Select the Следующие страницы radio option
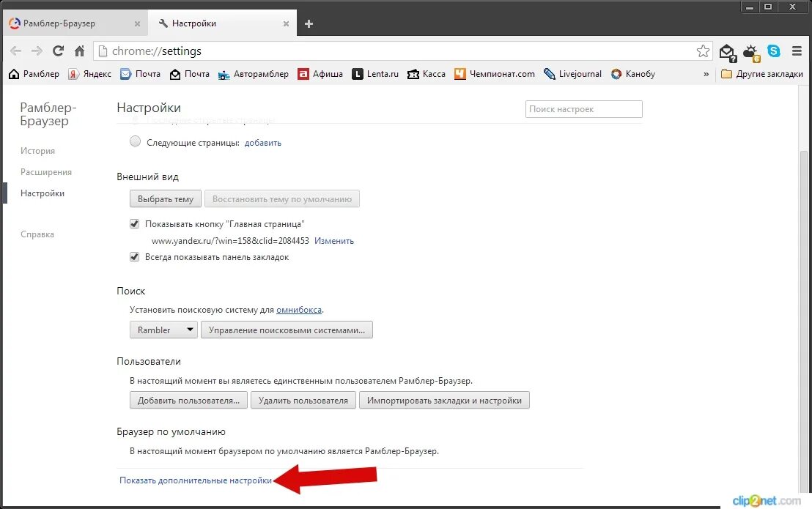Image resolution: width=812 pixels, height=509 pixels. coord(135,141)
